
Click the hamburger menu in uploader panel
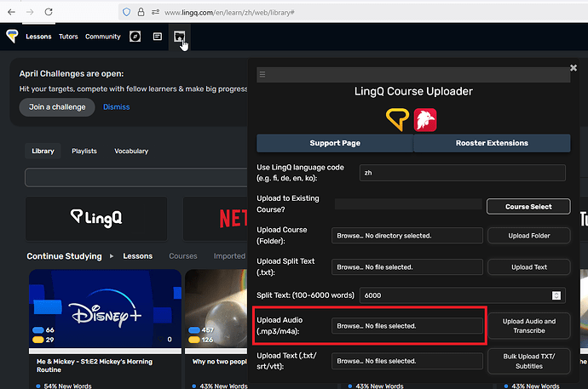pyautogui.click(x=262, y=74)
